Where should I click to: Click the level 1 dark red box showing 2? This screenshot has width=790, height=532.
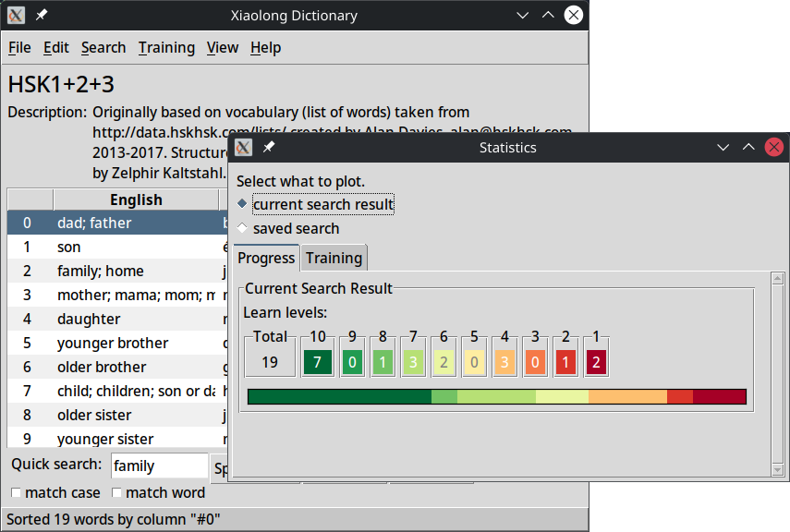point(596,362)
